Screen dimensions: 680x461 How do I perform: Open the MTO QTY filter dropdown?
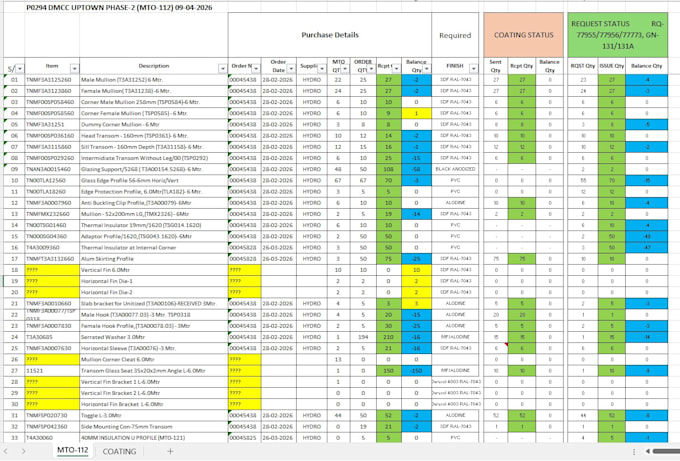click(345, 69)
